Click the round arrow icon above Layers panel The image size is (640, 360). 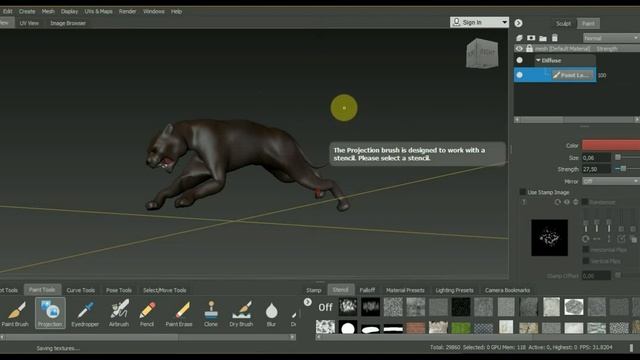tap(518, 23)
